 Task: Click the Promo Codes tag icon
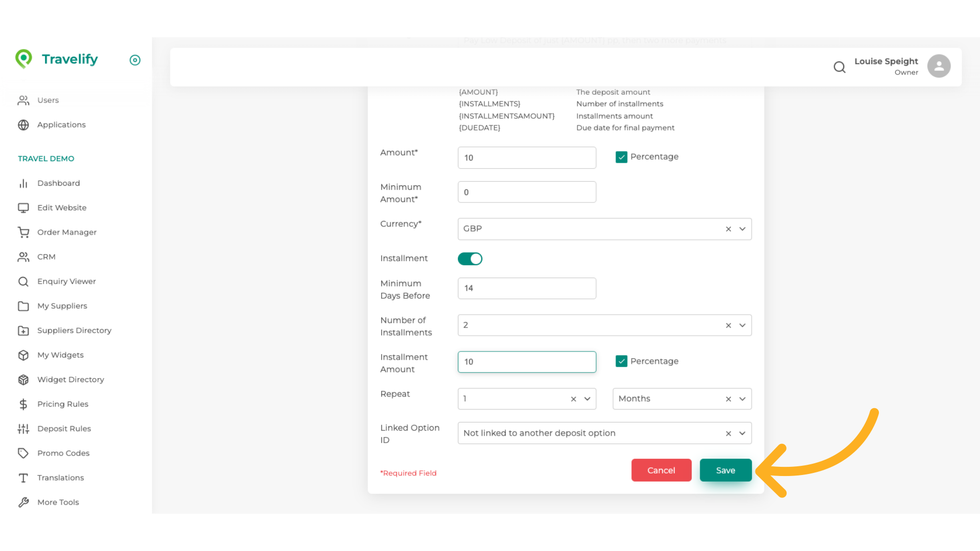(x=23, y=453)
